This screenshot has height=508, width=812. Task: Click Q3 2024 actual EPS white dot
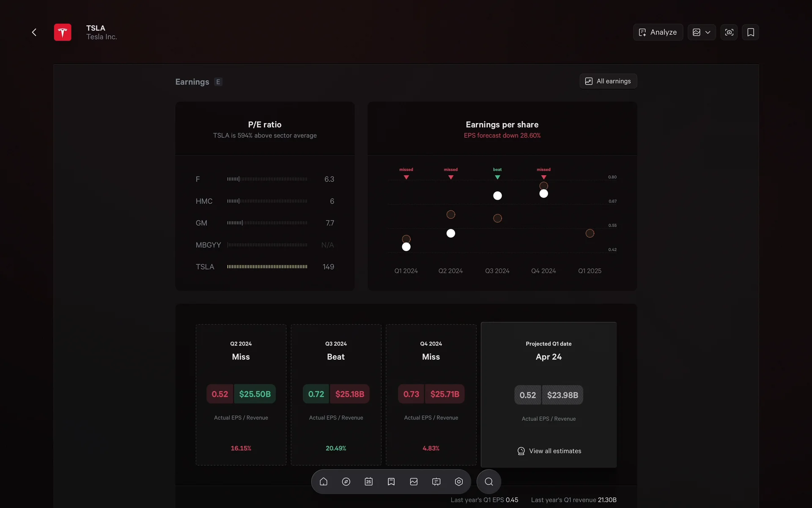[497, 196]
